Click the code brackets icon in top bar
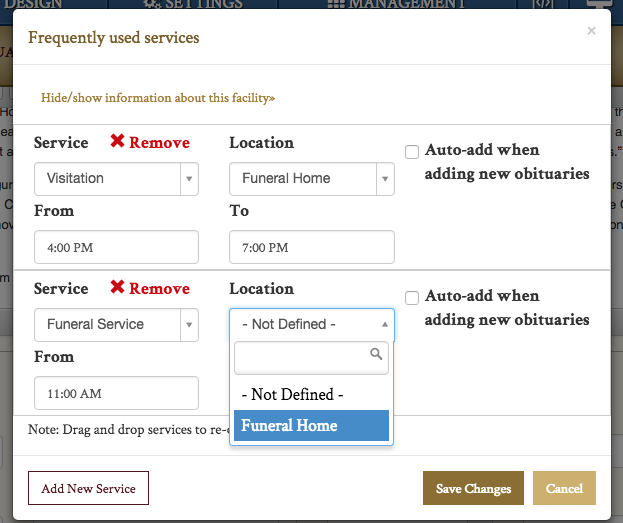623x523 pixels. [x=543, y=5]
